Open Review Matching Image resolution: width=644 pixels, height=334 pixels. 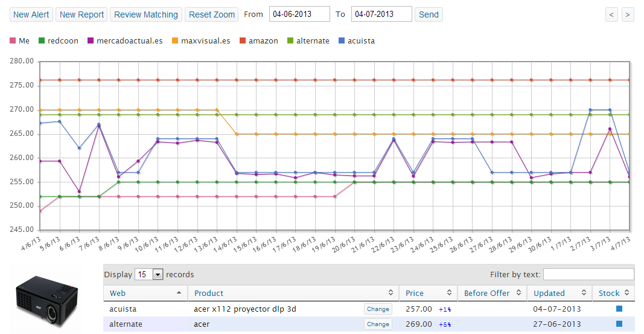146,14
